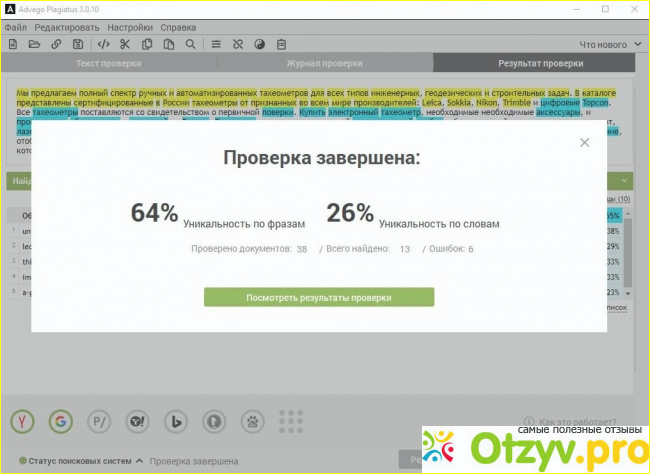Toggle the Yandex search engine icon
Image resolution: width=650 pixels, height=474 pixels.
click(22, 421)
